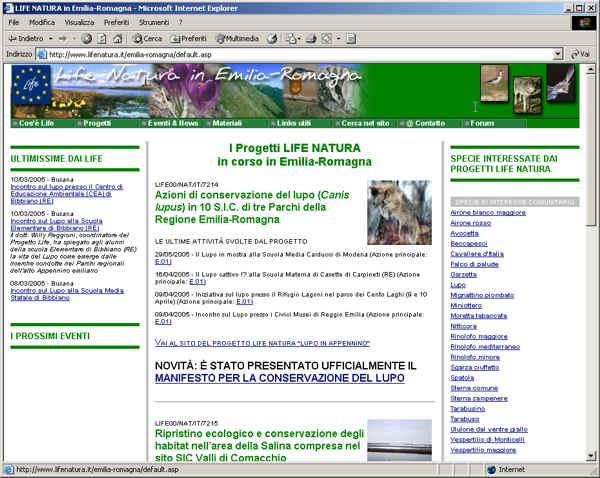
Task: Open Forum navigation tab
Action: tap(482, 123)
